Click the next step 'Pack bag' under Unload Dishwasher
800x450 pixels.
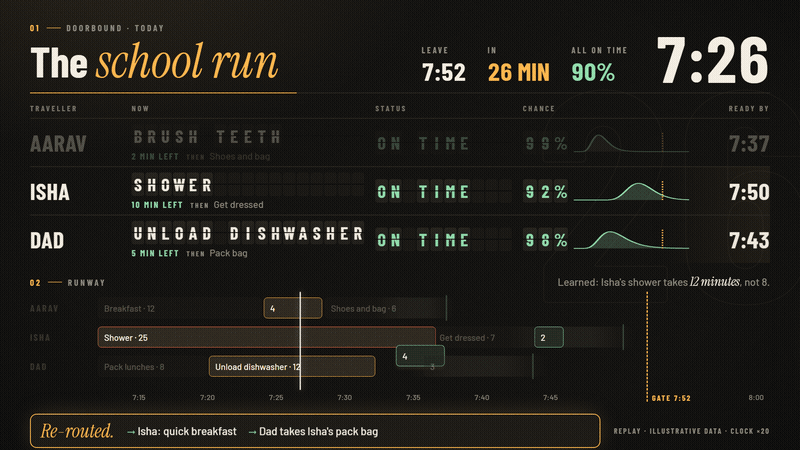click(228, 254)
